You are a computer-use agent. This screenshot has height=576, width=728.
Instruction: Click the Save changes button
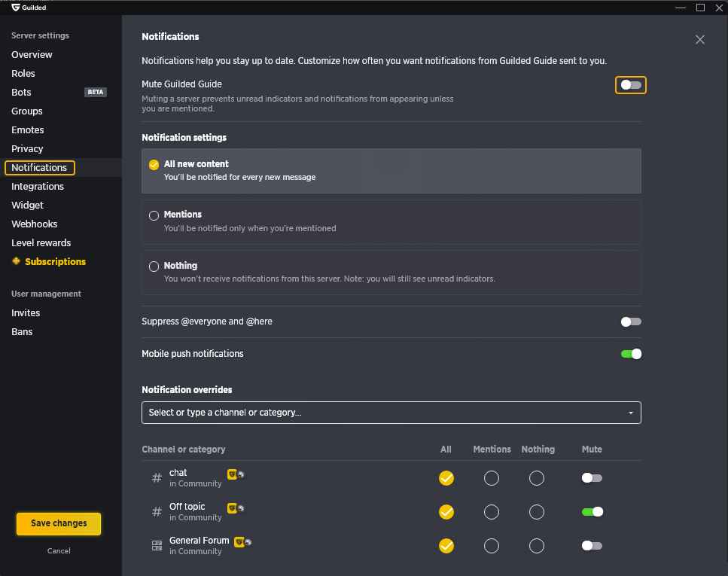[x=59, y=523]
